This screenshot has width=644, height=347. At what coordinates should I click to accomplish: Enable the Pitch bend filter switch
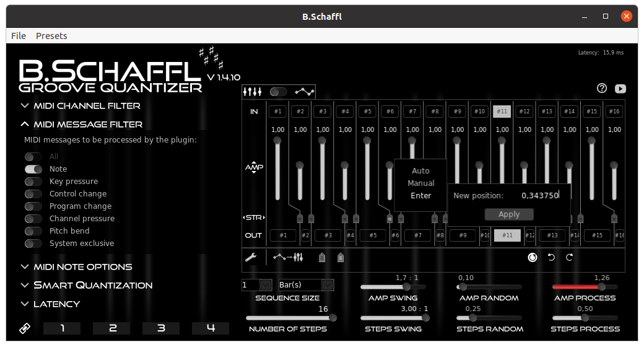tap(33, 231)
